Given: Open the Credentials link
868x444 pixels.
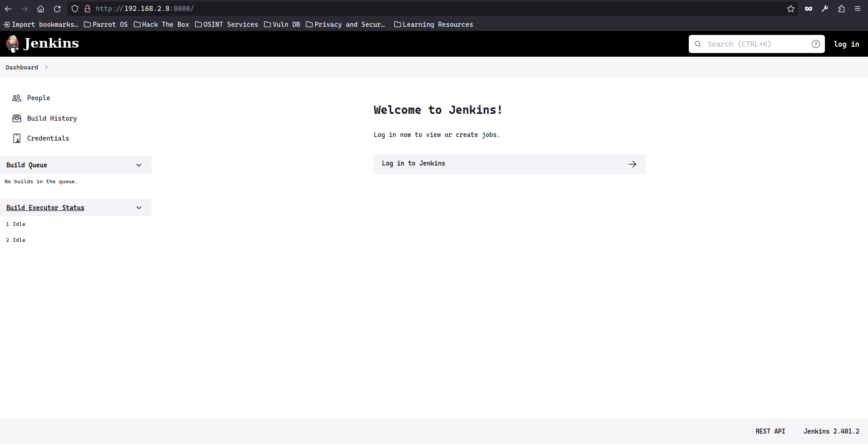Looking at the screenshot, I should (x=48, y=138).
